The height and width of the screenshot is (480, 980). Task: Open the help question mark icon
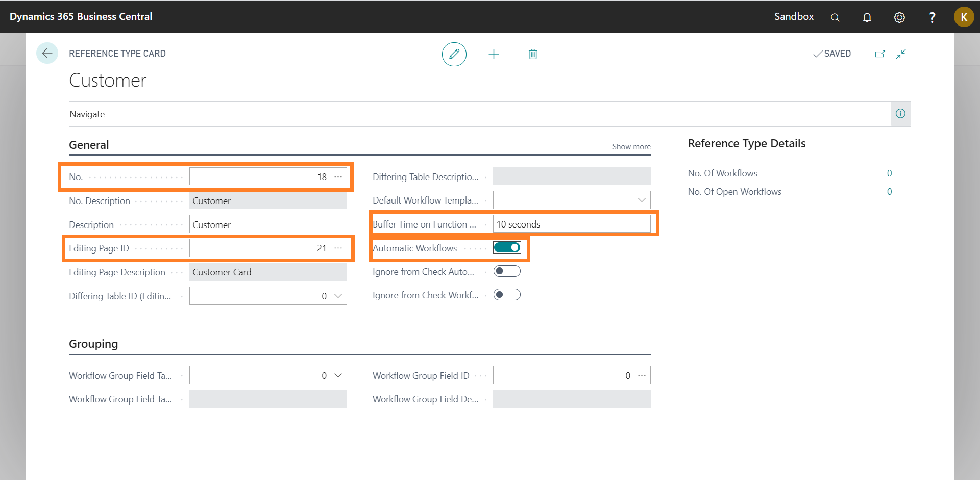pos(932,17)
